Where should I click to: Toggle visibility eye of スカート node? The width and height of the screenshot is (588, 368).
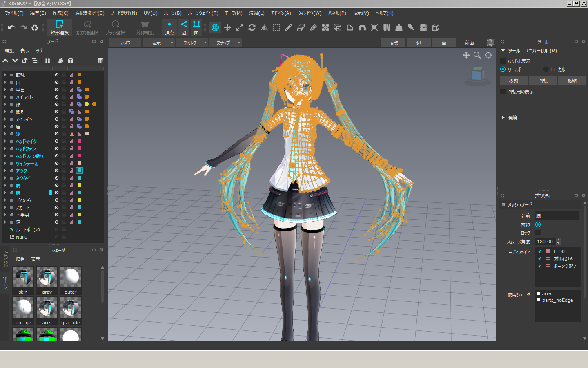tap(56, 207)
